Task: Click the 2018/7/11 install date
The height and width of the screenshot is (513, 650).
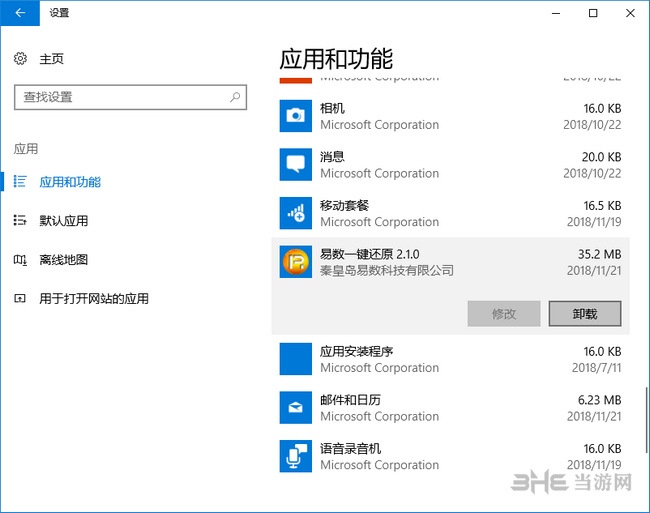Action: [x=597, y=368]
